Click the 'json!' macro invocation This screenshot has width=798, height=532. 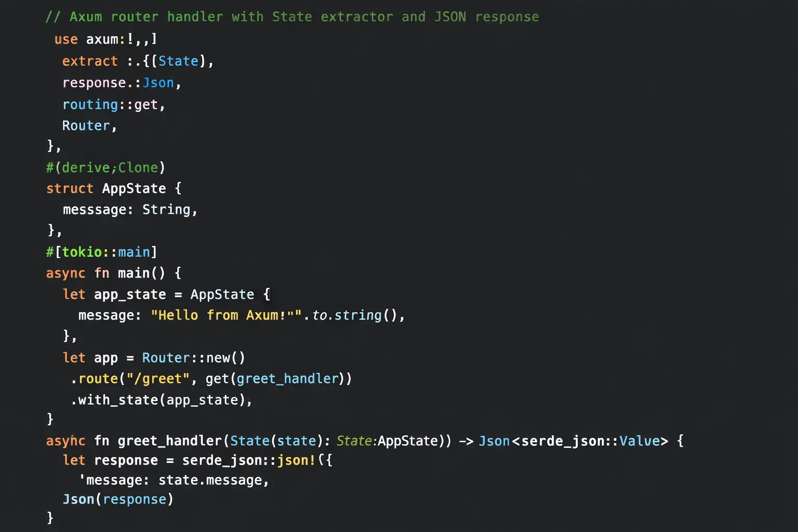(x=296, y=460)
